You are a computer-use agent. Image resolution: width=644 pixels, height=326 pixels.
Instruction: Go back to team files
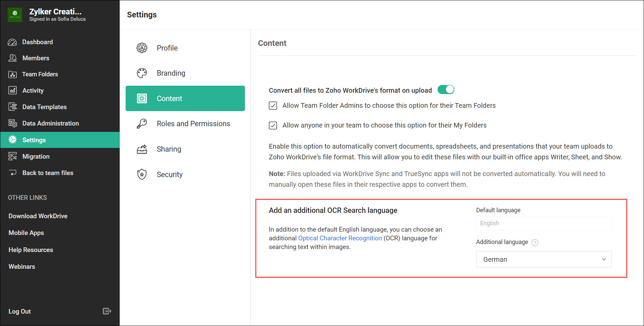point(48,173)
